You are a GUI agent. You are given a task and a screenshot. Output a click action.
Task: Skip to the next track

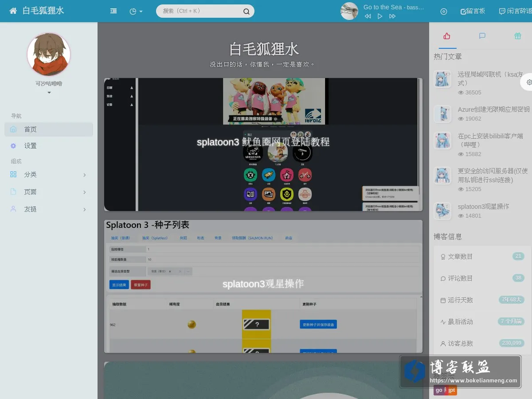392,16
